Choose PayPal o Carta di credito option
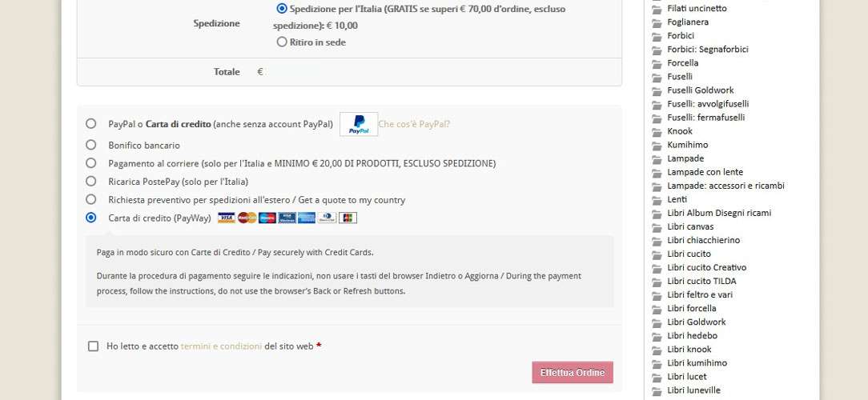 tap(90, 124)
